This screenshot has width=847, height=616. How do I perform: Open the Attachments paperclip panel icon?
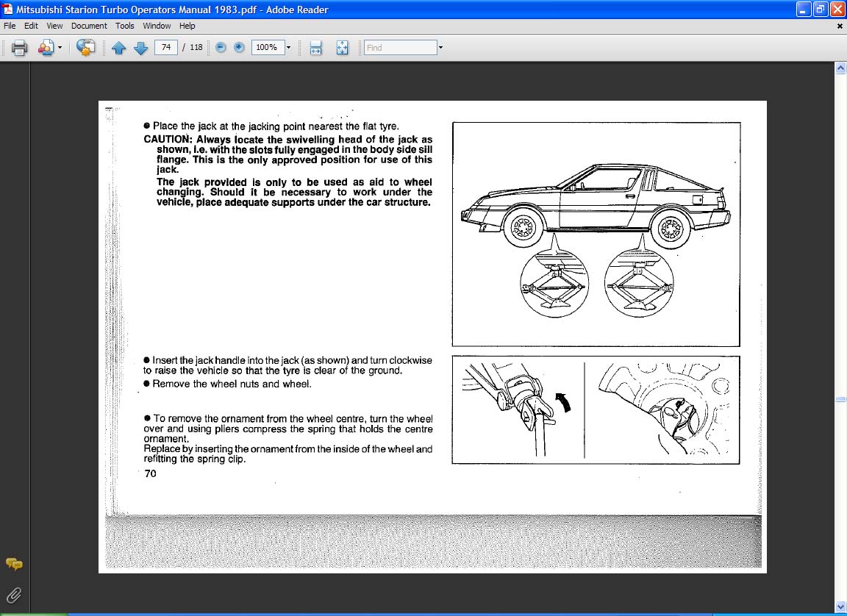pos(14,595)
